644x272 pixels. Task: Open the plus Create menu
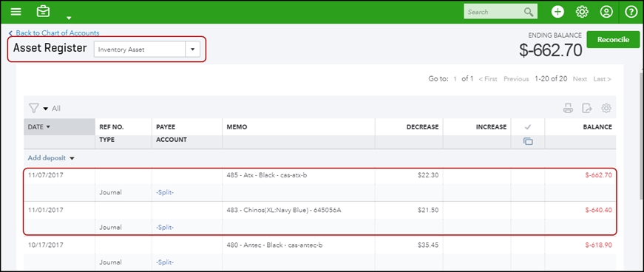[x=557, y=12]
